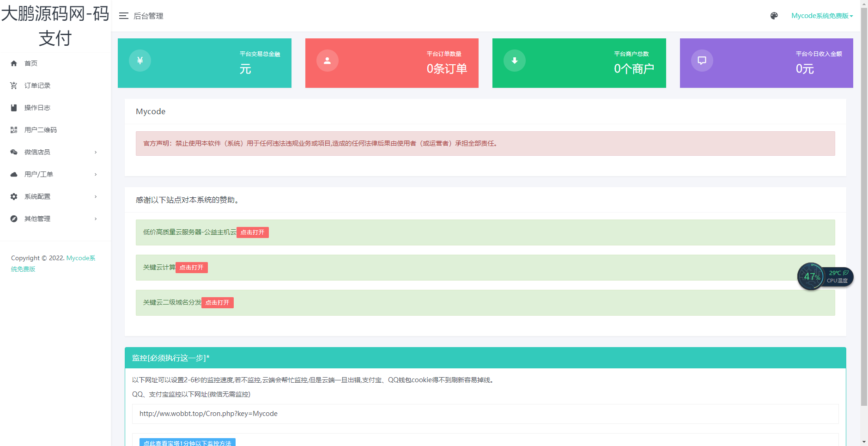Click the hamburger menu toggle icon

pyautogui.click(x=123, y=16)
